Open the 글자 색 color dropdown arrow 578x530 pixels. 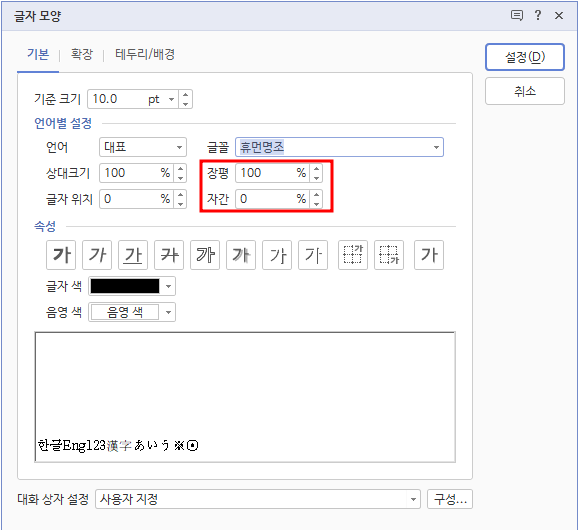168,286
